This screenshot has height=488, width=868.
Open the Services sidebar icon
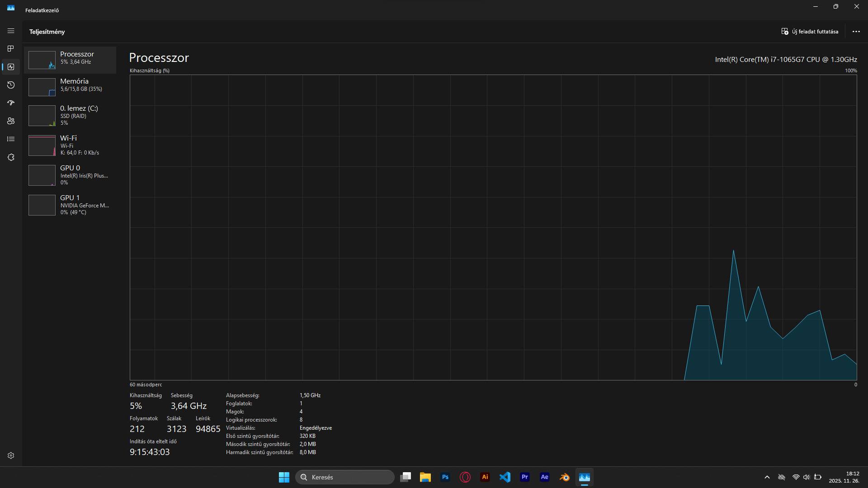(11, 157)
